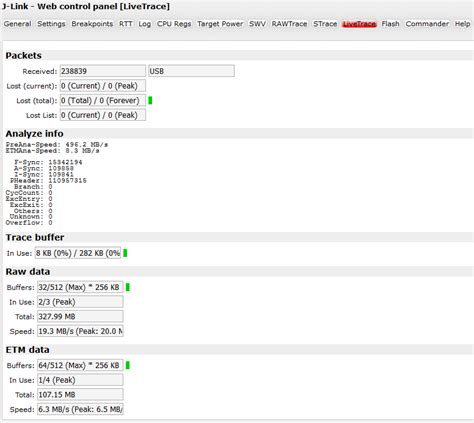The width and height of the screenshot is (474, 423).
Task: Select the highlighted LiveTrace tab
Action: coord(359,24)
